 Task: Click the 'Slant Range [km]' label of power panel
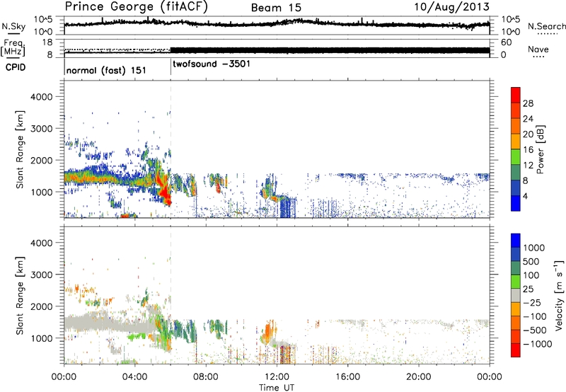coord(20,149)
